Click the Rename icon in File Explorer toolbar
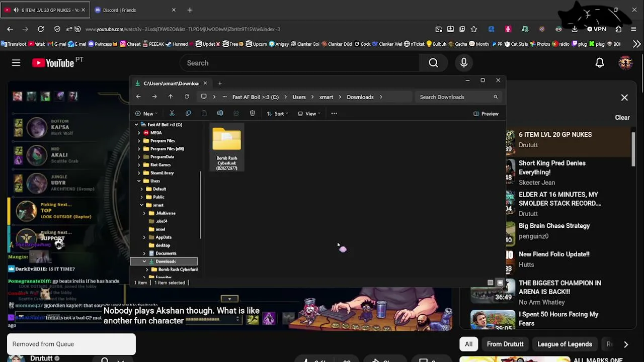The image size is (644, 362). (220, 114)
